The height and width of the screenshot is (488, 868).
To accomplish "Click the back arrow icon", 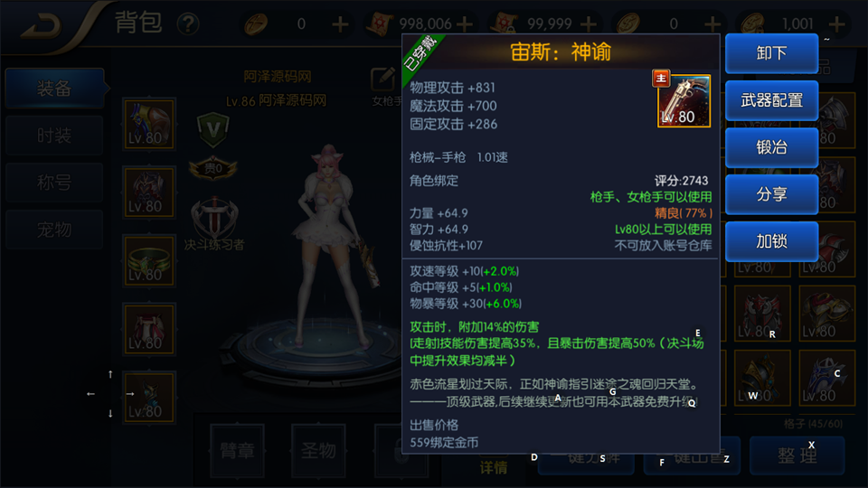I will coord(42,25).
